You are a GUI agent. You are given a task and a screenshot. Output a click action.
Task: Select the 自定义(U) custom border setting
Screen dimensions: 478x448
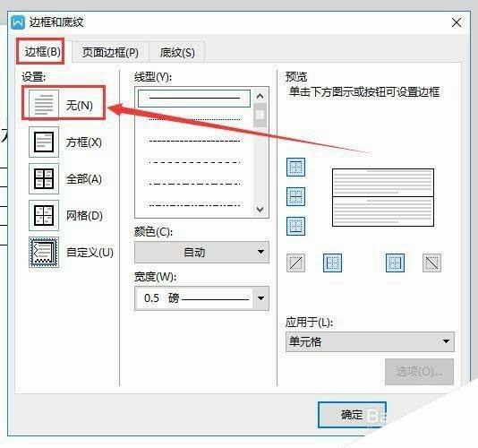click(44, 252)
